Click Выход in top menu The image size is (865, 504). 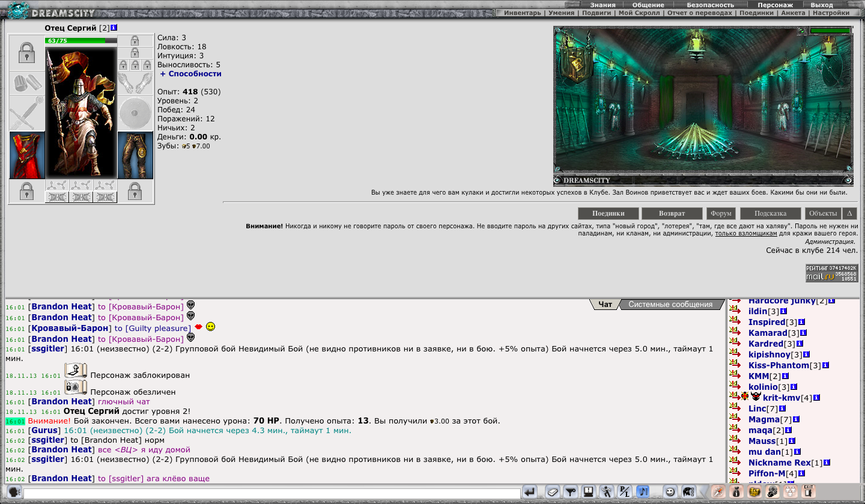click(x=822, y=4)
